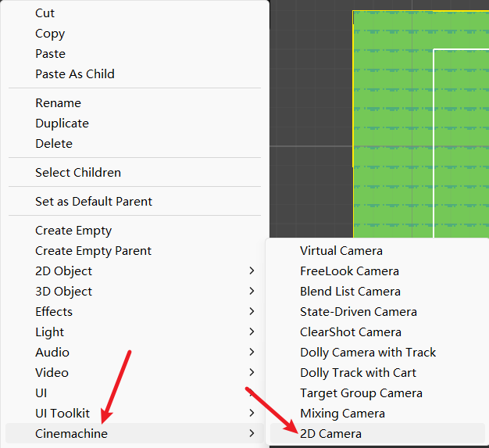Open the Cinemachine submenu

coord(72,434)
